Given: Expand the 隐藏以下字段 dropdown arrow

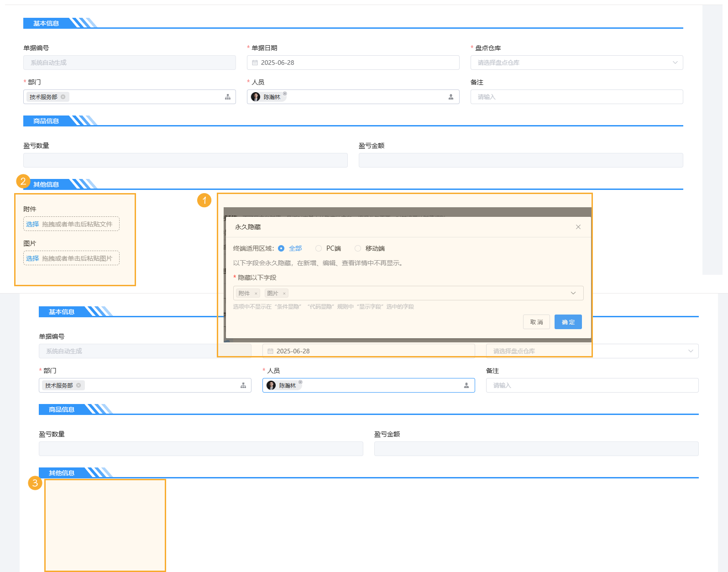Looking at the screenshot, I should pyautogui.click(x=573, y=293).
